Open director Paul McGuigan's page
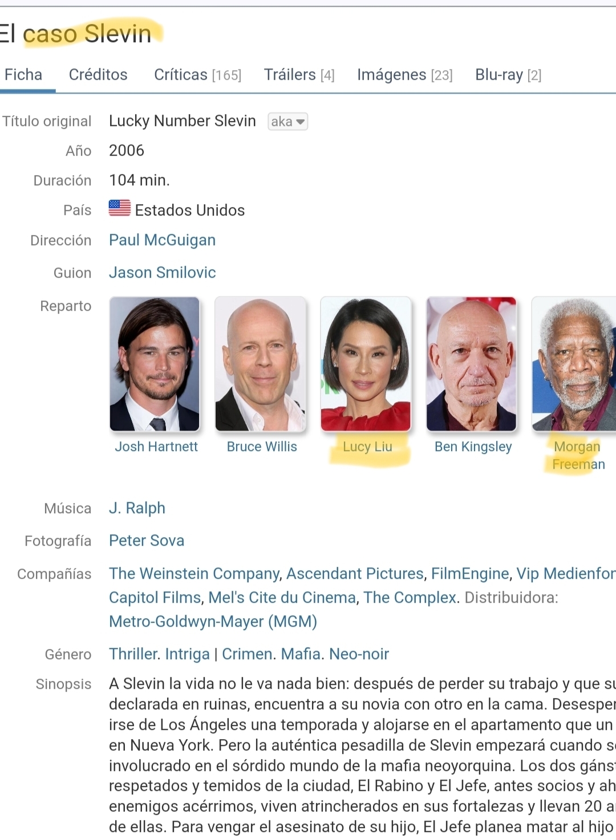 162,240
